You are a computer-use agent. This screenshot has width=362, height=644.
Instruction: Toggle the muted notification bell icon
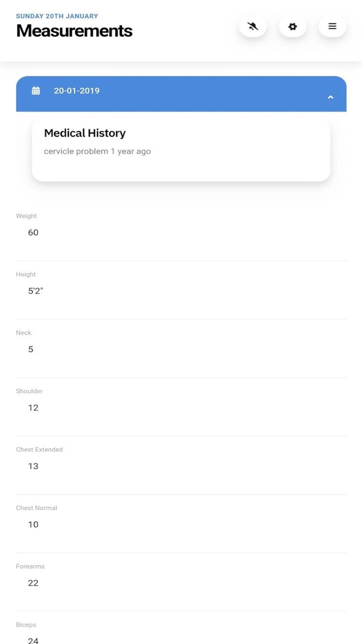pyautogui.click(x=253, y=26)
